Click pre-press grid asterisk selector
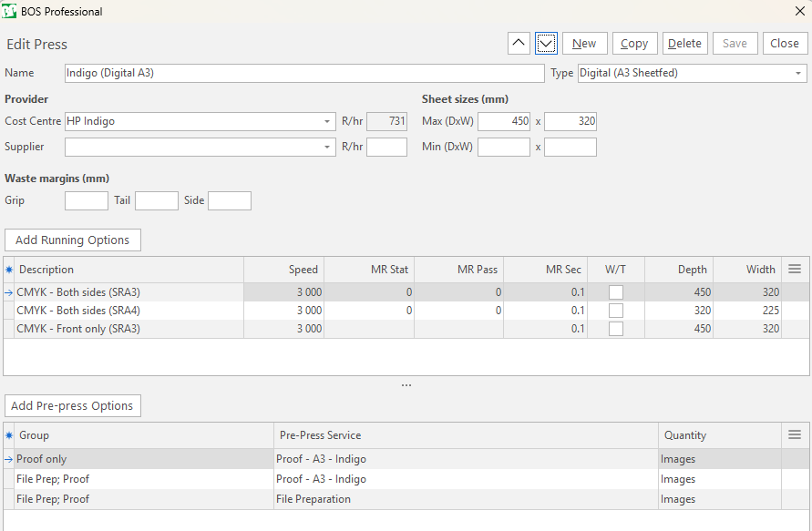812x531 pixels. (x=9, y=435)
